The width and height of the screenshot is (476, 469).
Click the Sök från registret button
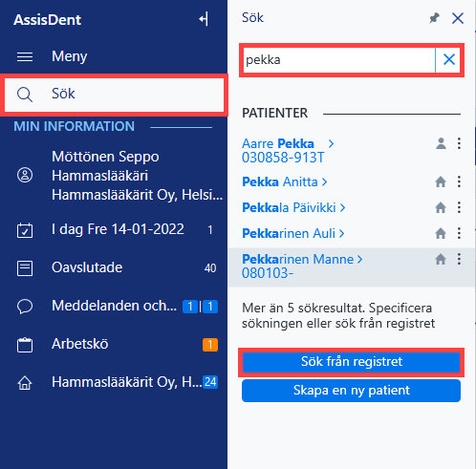[x=351, y=362]
